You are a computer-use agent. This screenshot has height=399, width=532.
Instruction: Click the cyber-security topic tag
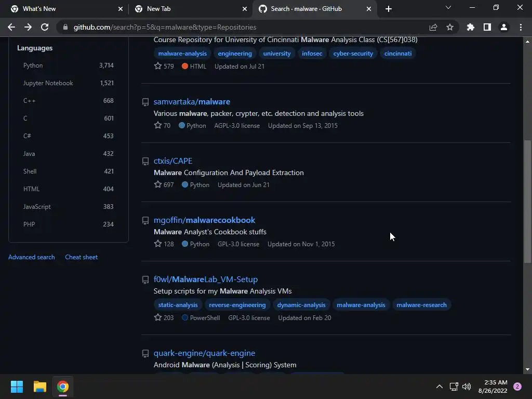[x=353, y=54]
